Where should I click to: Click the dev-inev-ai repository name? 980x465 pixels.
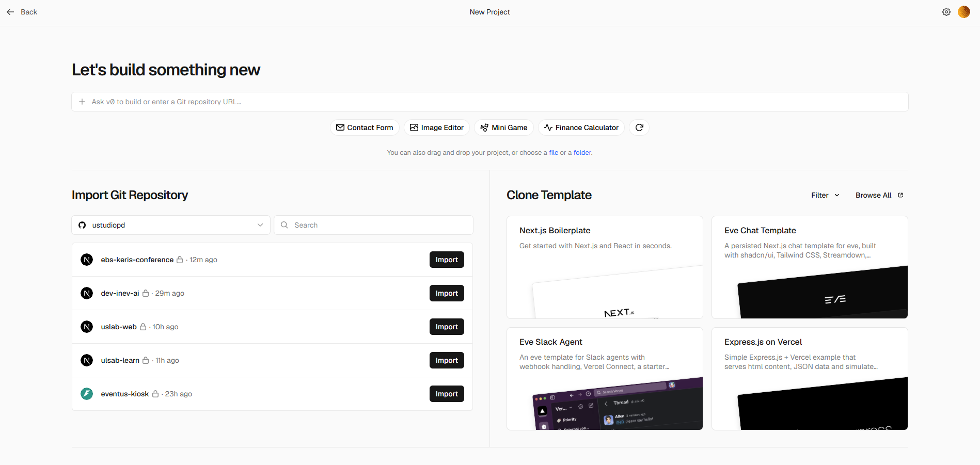tap(120, 293)
